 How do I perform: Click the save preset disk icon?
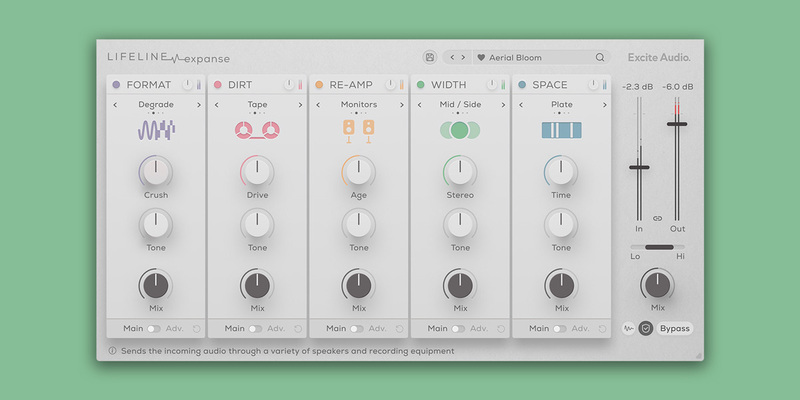pyautogui.click(x=430, y=58)
